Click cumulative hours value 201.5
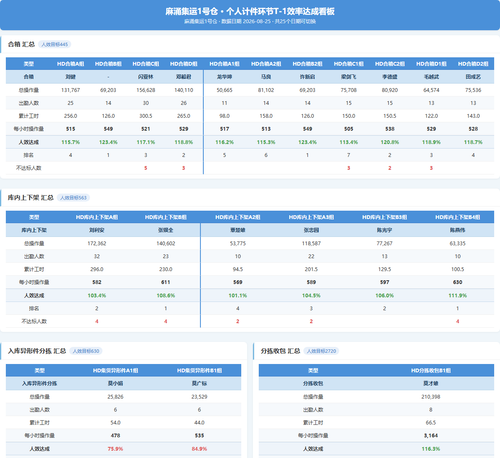This screenshot has width=500, height=458. click(x=311, y=269)
